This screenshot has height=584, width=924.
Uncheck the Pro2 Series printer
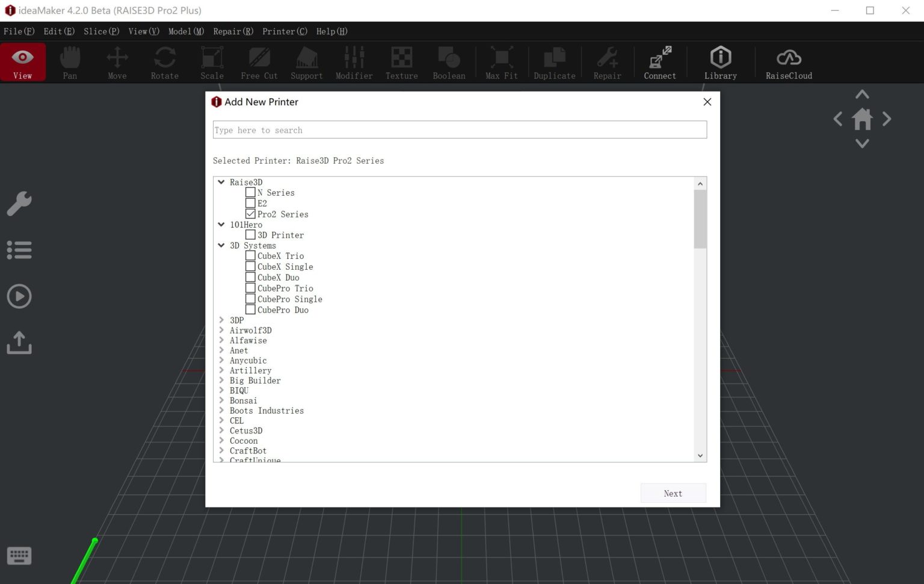pos(250,213)
